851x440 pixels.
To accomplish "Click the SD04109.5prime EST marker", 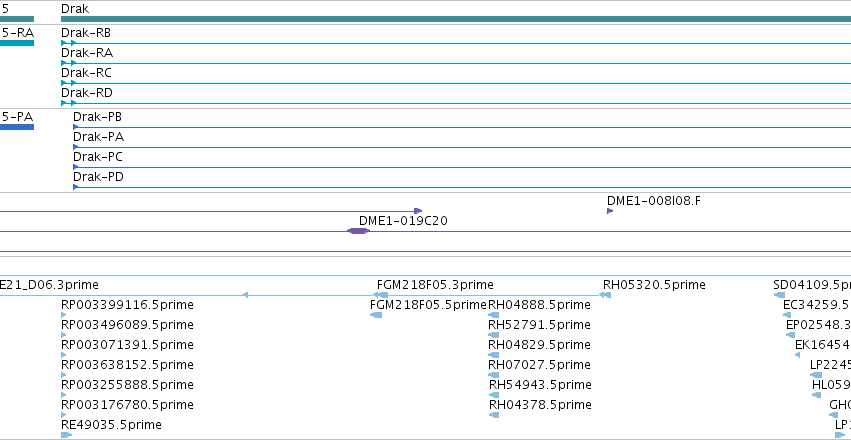I will [779, 295].
